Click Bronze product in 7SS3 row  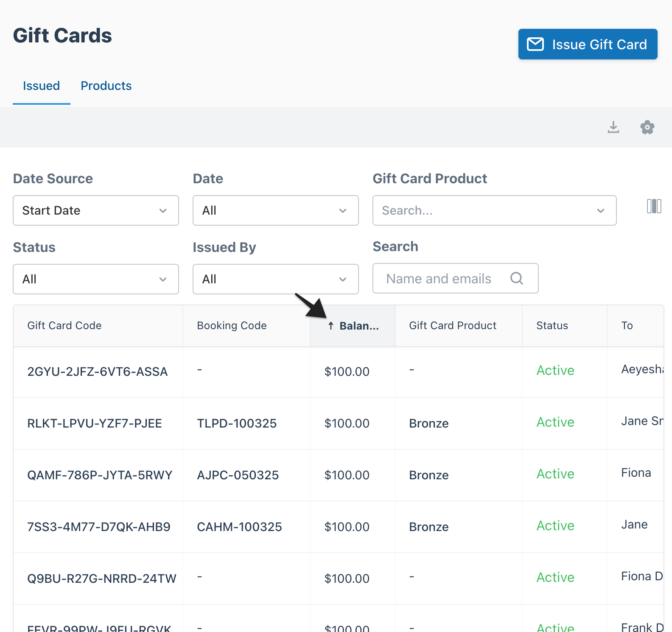click(x=429, y=527)
